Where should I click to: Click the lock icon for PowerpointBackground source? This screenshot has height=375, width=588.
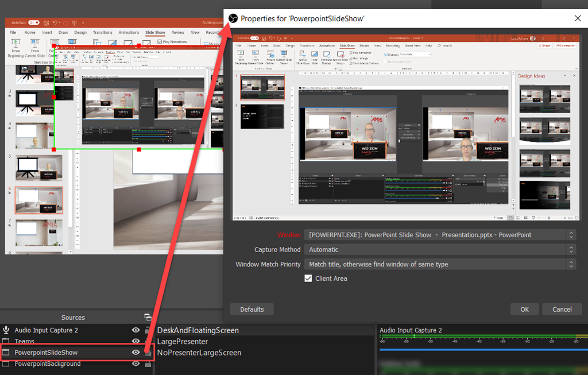point(148,364)
